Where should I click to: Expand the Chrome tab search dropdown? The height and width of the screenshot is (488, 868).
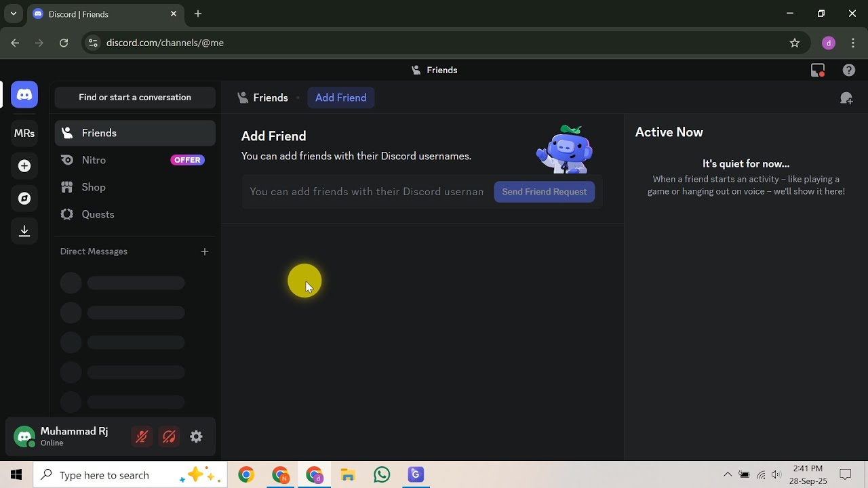click(13, 14)
